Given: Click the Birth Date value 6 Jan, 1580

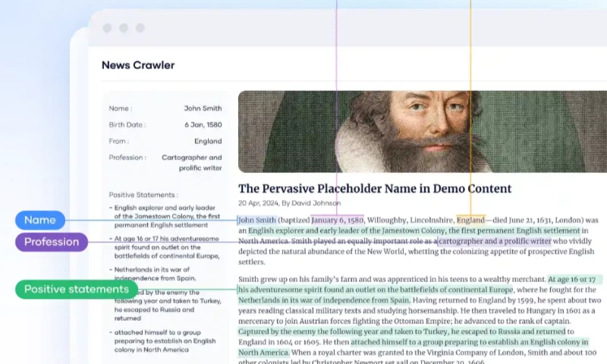Looking at the screenshot, I should 203,124.
